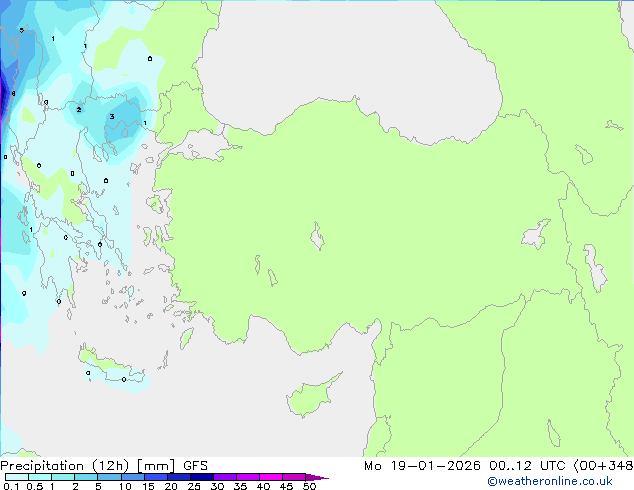
Task: Click the 35–40 mm legend color swatch
Action: pyautogui.click(x=247, y=477)
